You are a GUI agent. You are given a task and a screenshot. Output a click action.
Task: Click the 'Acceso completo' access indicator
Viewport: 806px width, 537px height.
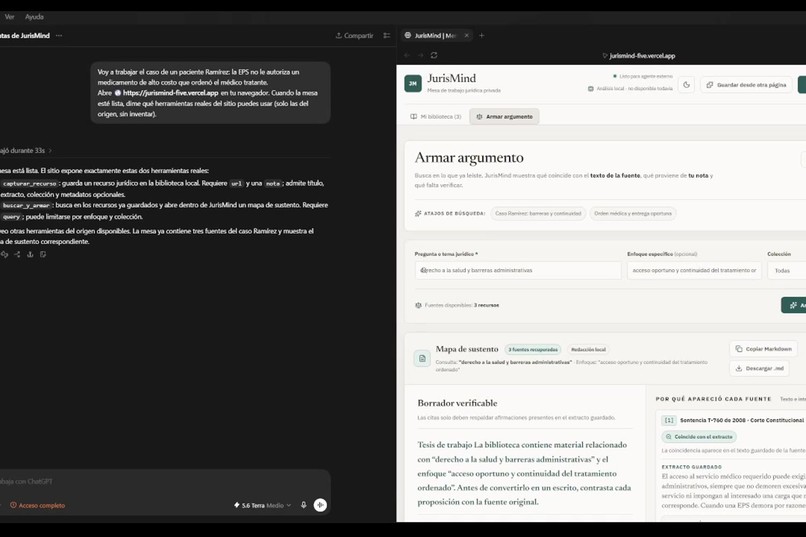coord(38,506)
